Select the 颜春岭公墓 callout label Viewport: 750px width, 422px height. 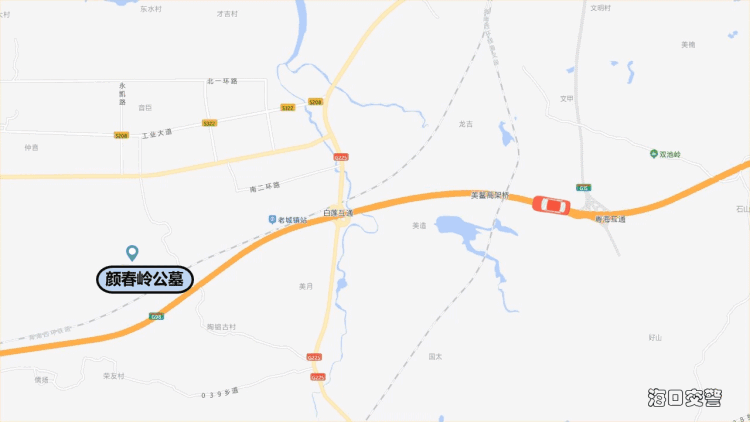[x=145, y=279]
